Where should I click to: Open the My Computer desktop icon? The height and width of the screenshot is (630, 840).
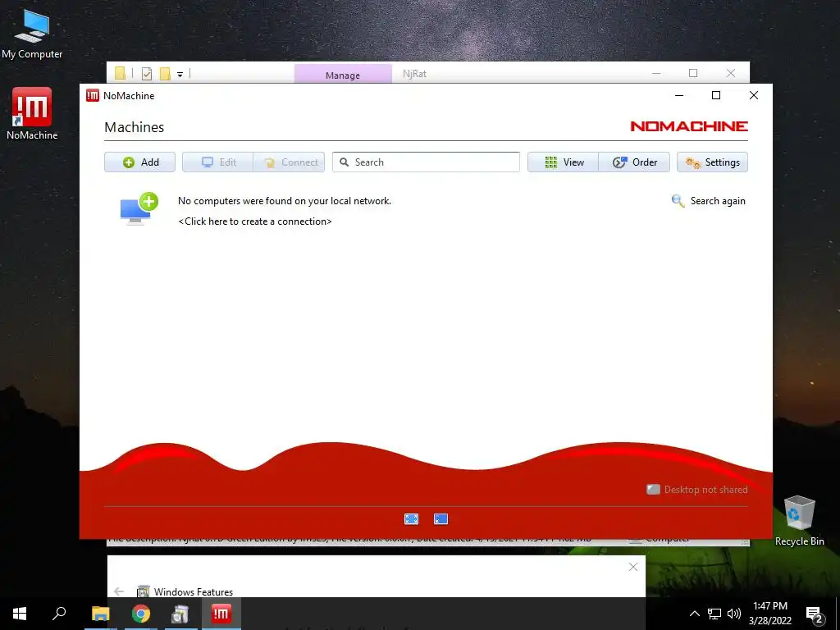32,33
